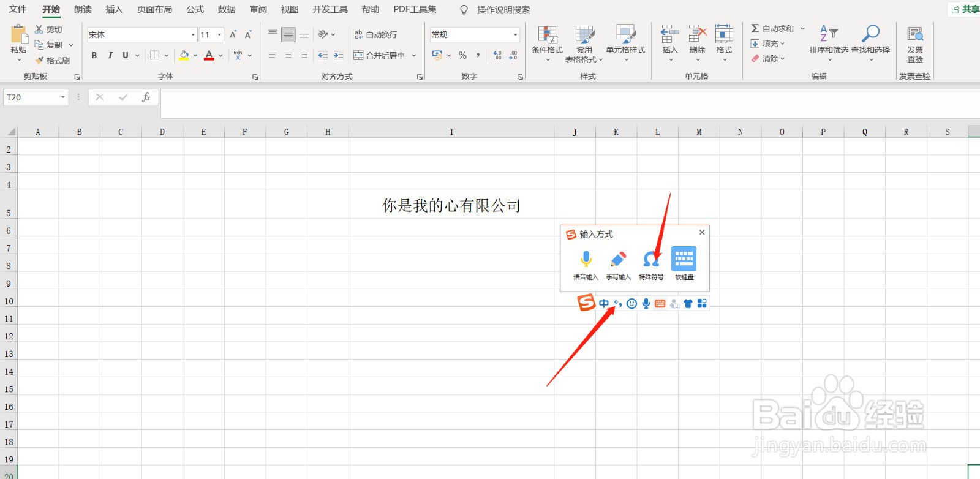Viewport: 980px width, 479px height.
Task: Switch to 开发工具 tab
Action: [330, 9]
